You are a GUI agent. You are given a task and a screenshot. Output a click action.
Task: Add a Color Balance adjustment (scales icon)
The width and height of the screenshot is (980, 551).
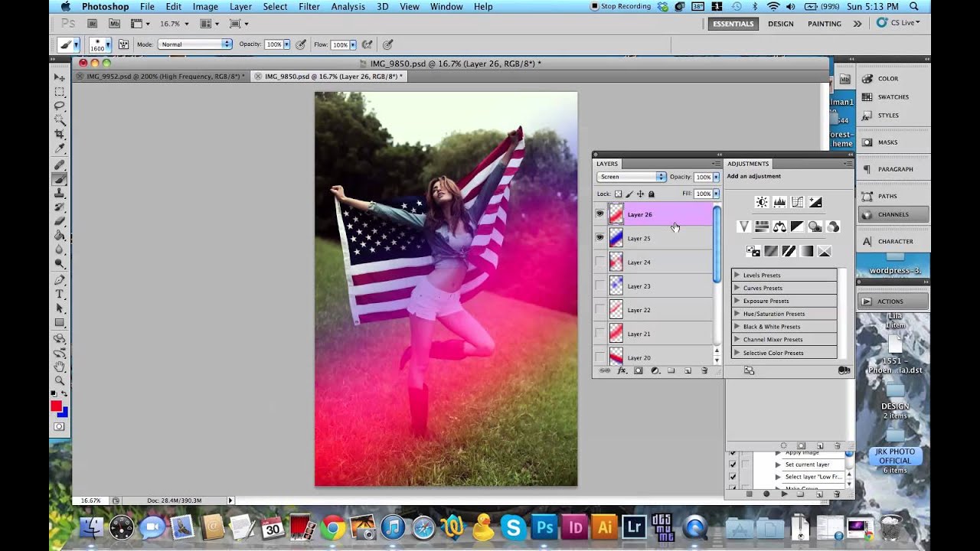point(779,227)
